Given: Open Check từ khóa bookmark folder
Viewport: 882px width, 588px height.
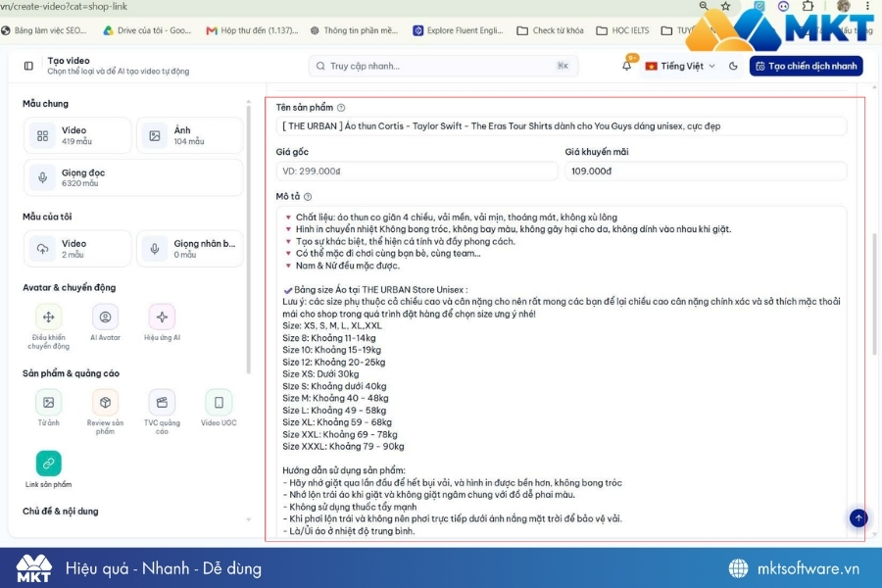Looking at the screenshot, I should [550, 30].
